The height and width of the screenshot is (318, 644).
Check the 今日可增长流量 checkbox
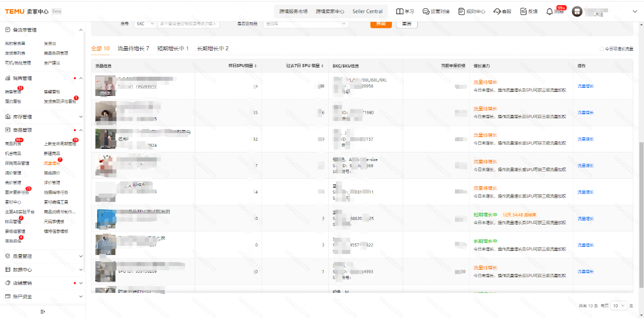[602, 49]
